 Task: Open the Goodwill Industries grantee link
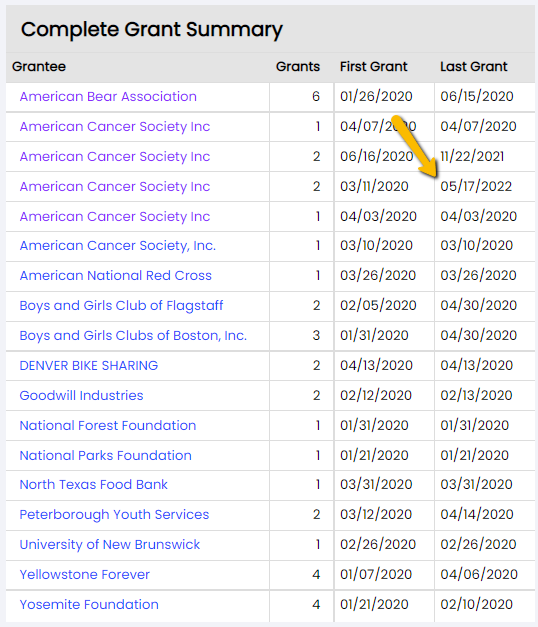[81, 395]
